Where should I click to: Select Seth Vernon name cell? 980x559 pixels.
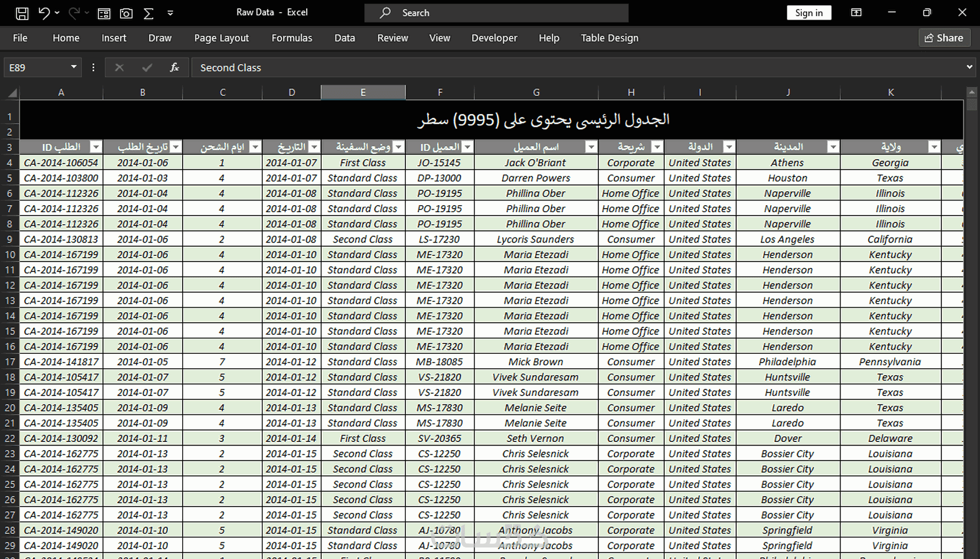tap(536, 439)
